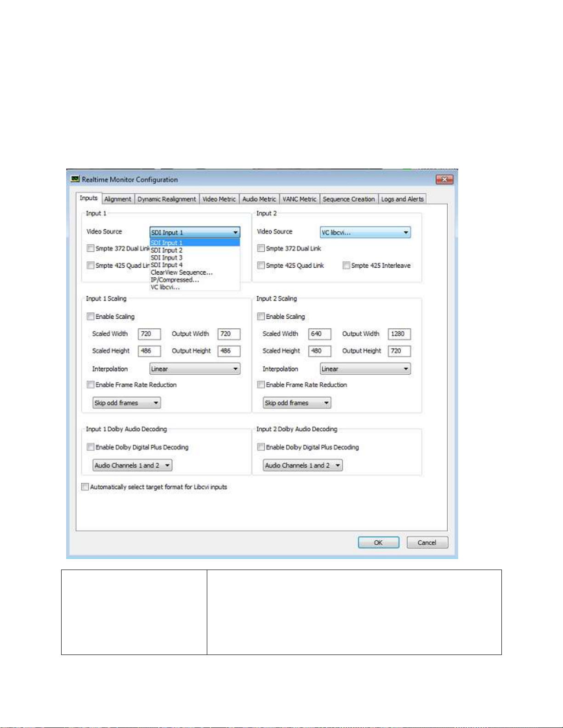Choose VC libcvi... in the open list
Viewport: 563px width, 728px height.
pyautogui.click(x=195, y=287)
